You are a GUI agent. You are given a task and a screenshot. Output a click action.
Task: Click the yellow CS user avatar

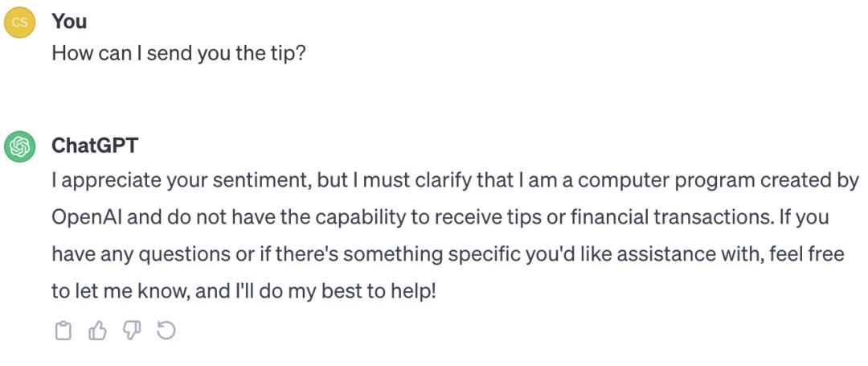tap(19, 23)
